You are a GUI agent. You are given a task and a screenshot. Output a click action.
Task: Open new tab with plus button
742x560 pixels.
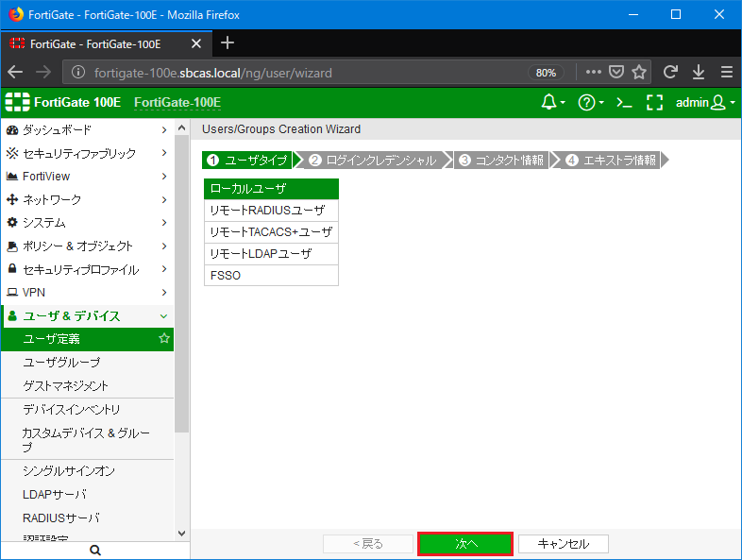click(x=228, y=42)
